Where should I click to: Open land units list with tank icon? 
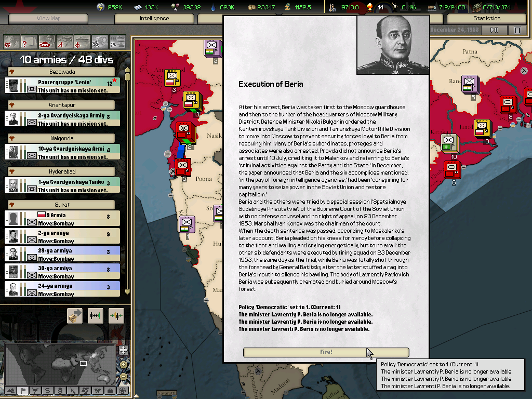click(46, 41)
